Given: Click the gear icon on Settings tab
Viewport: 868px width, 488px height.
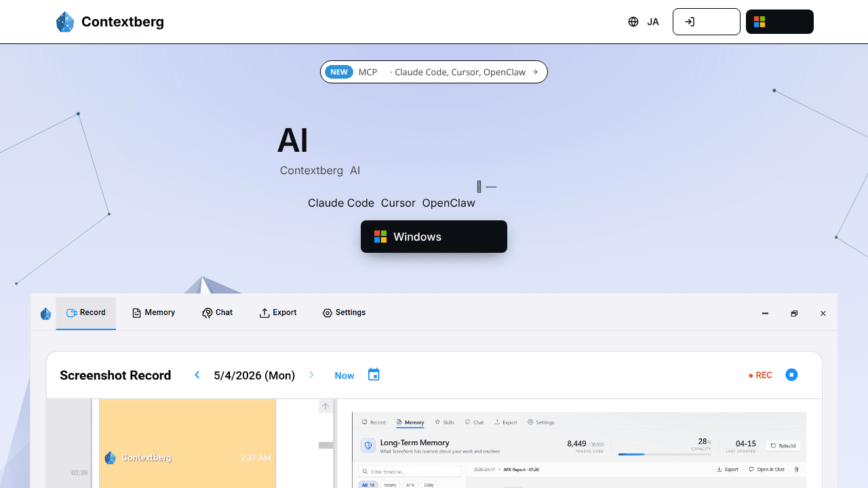Looking at the screenshot, I should (x=328, y=313).
